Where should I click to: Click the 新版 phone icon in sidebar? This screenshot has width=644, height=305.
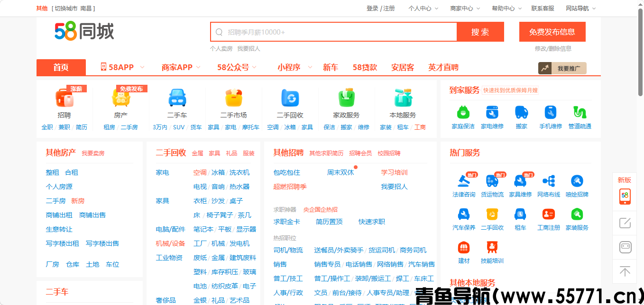(x=625, y=196)
